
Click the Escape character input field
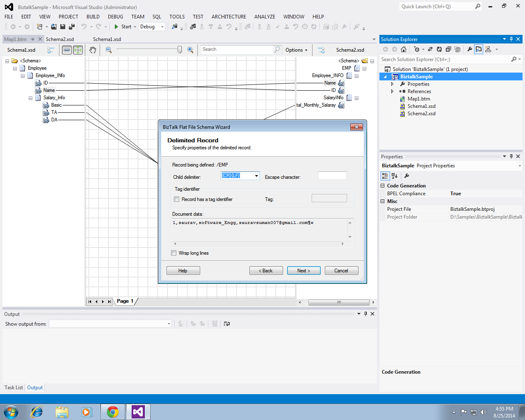tap(332, 175)
